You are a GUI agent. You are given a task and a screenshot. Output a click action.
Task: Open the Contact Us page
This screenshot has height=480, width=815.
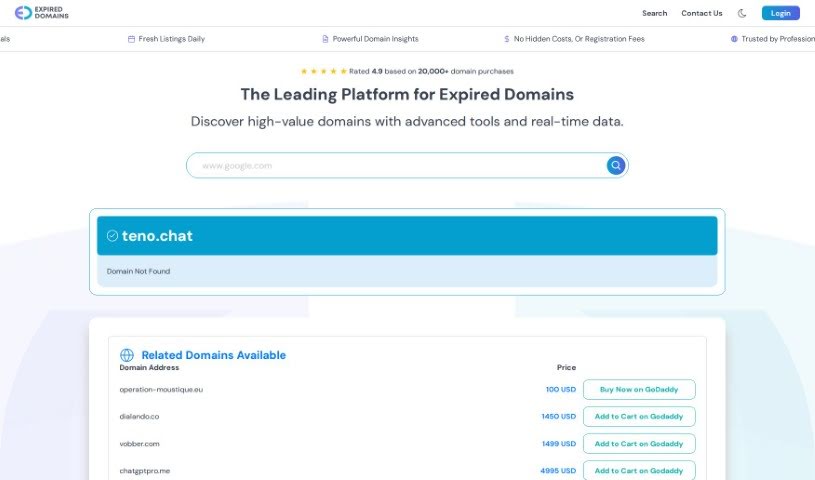point(701,13)
